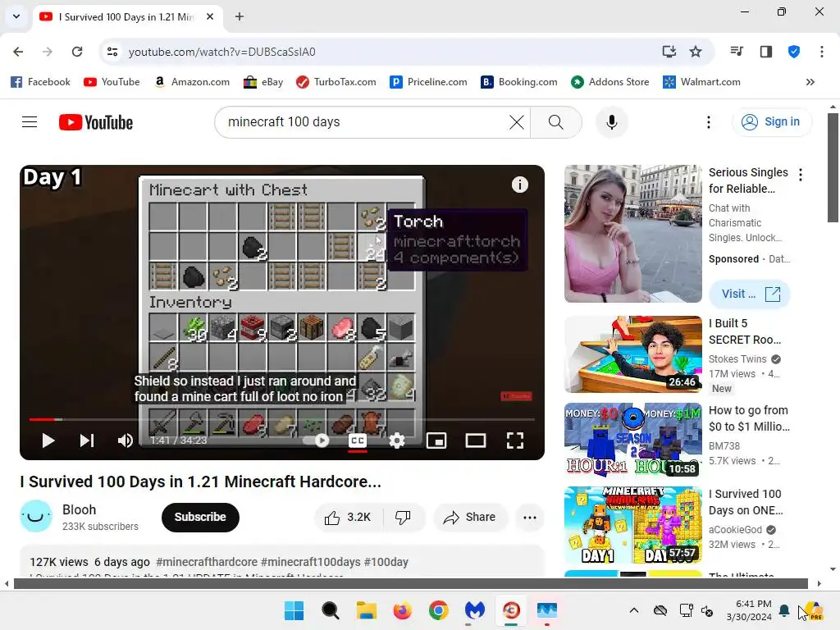840x630 pixels.
Task: Open YouTube settings three-dot menu
Action: 708,122
